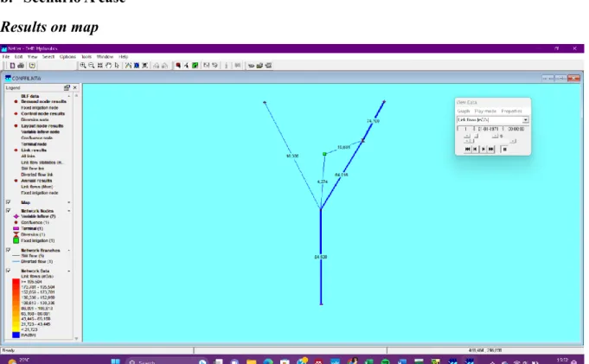Open the Tools menu
The height and width of the screenshot is (364, 589).
pyautogui.click(x=86, y=57)
